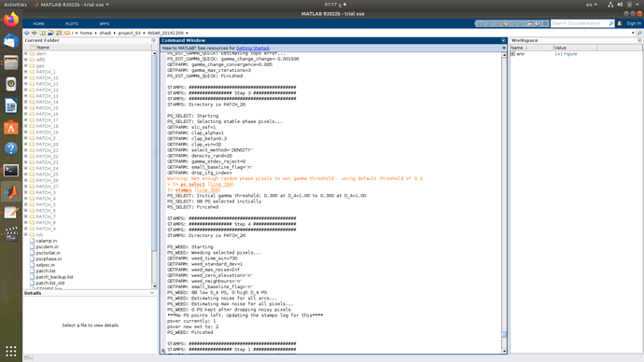Go up one folder level

tap(42, 33)
